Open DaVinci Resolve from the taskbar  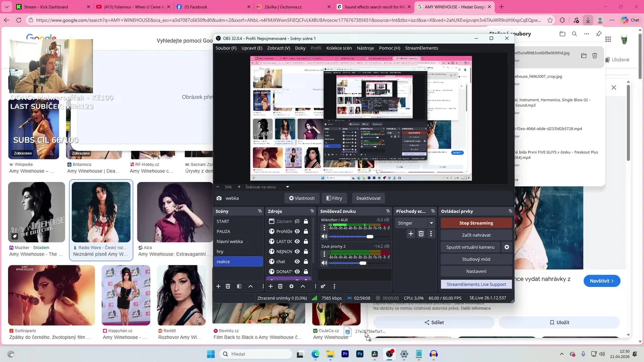click(374, 354)
